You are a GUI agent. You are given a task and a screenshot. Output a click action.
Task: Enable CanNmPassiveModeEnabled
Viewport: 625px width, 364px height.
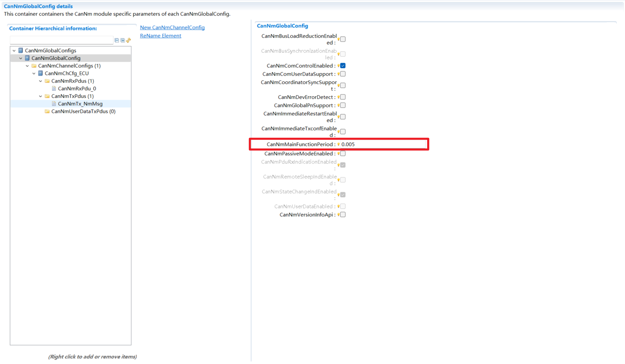click(343, 153)
